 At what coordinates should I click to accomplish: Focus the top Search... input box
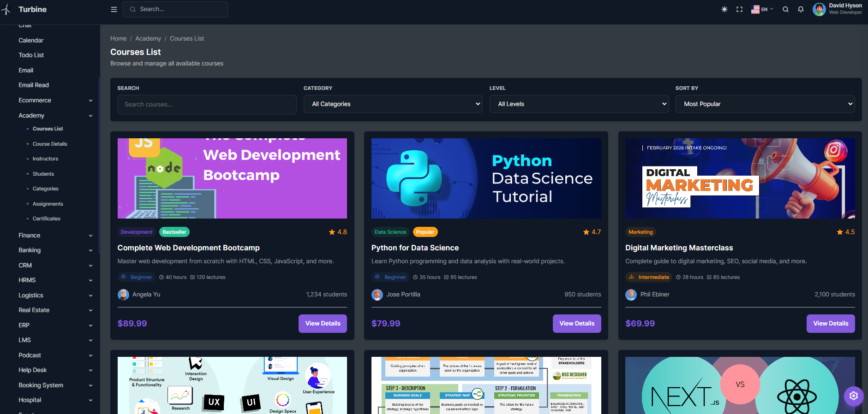175,9
